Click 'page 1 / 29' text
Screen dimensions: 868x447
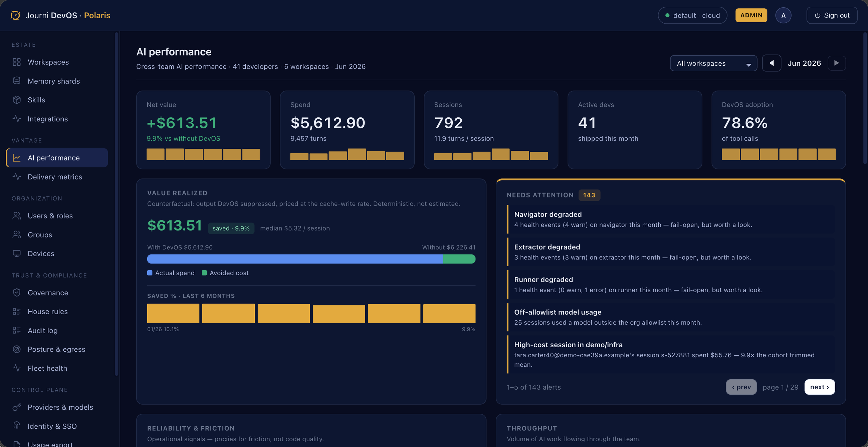[x=781, y=387]
